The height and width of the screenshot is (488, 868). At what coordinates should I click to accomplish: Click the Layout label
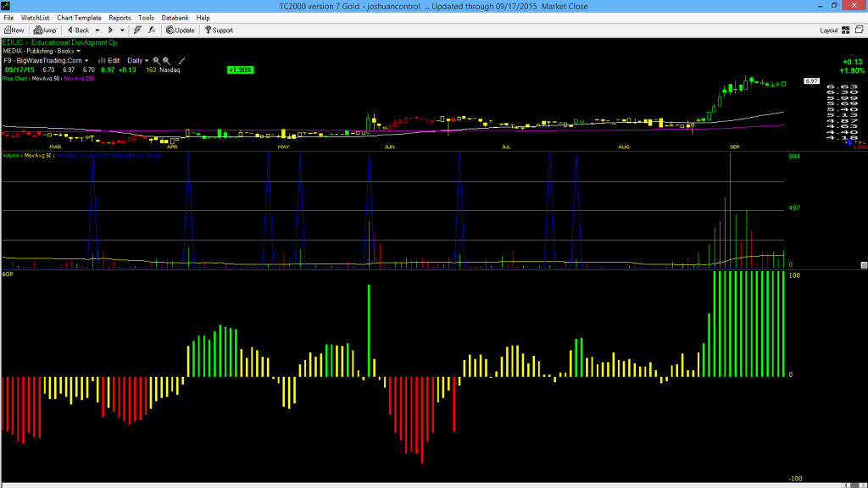829,30
